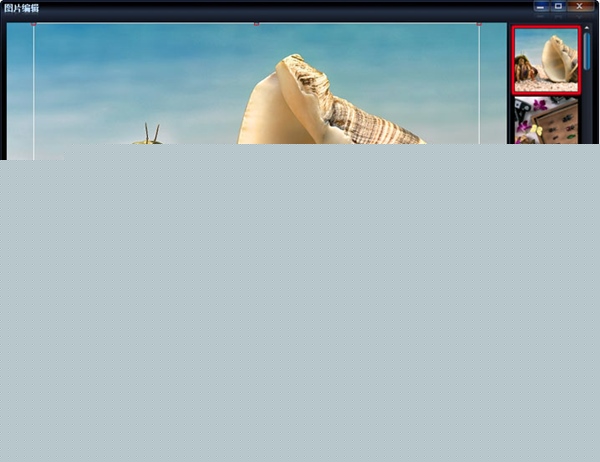The width and height of the screenshot is (600, 462).
Task: Click the left vertical crop boundary line
Action: tap(33, 90)
